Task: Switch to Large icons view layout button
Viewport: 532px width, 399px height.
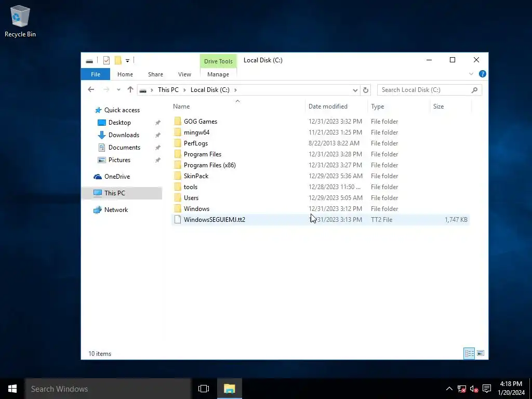Action: pos(481,353)
